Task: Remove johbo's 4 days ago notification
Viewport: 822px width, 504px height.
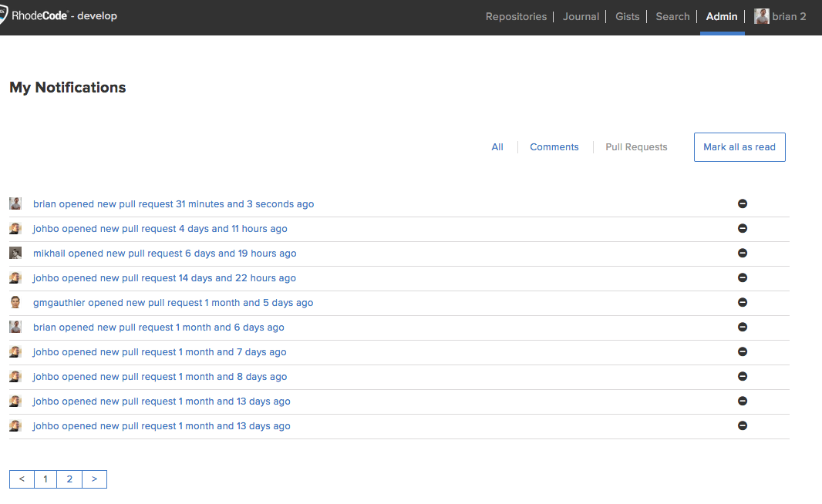Action: (743, 228)
